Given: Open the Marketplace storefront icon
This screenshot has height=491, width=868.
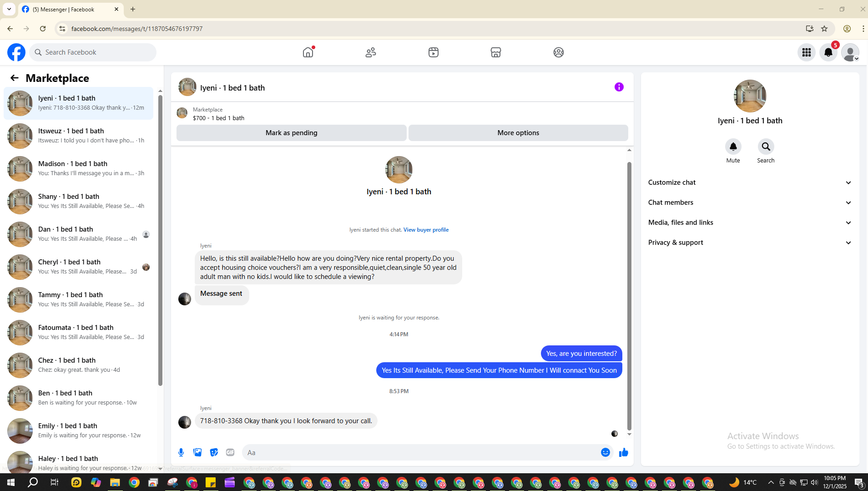Looking at the screenshot, I should pyautogui.click(x=496, y=52).
